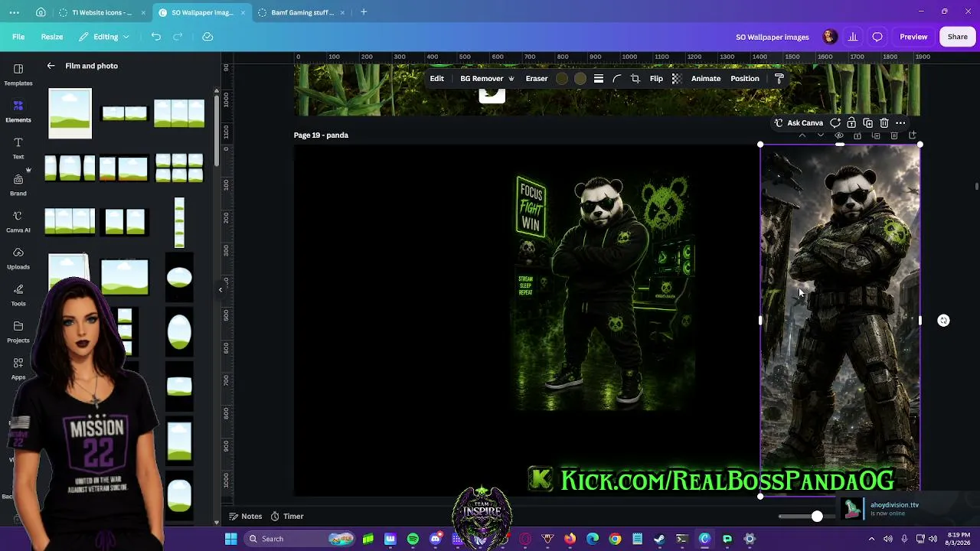Open the Tools panel in the sidebar
Screen dimensions: 980x551
18,294
